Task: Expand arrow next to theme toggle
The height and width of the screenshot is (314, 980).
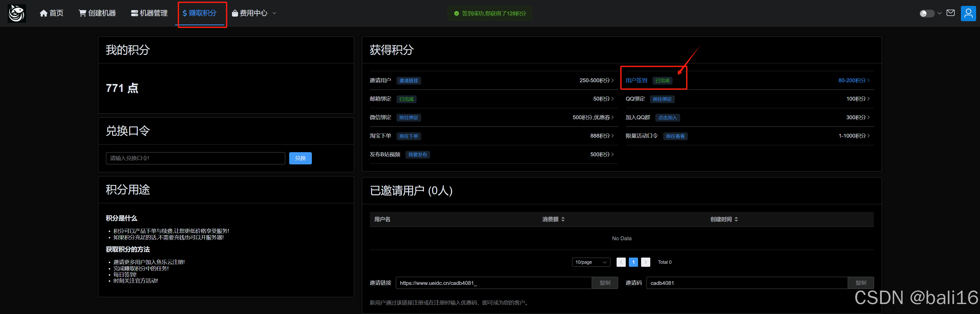Action: pos(939,13)
